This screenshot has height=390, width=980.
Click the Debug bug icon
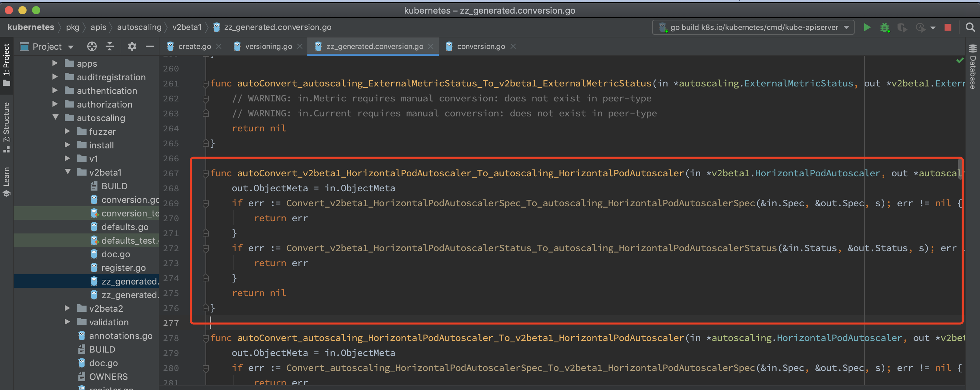(885, 27)
